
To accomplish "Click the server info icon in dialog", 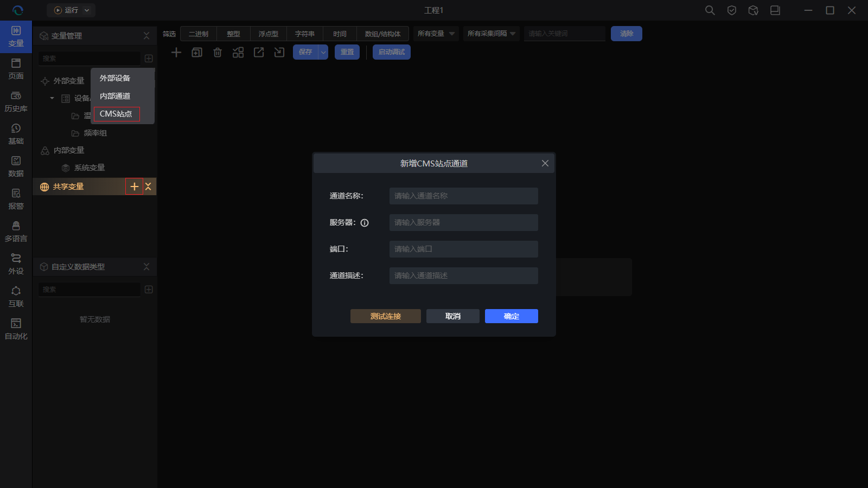I will tap(365, 223).
